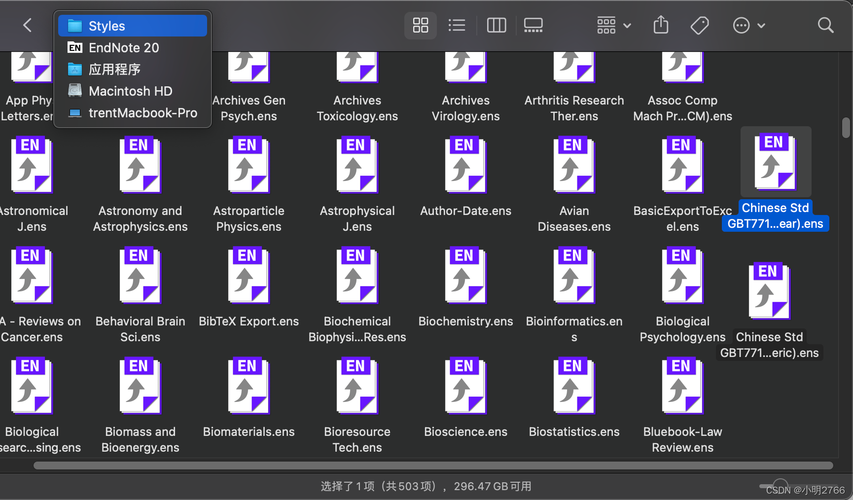Click the Author-Date.ens file name label
Screen dimensions: 853x500
465,211
